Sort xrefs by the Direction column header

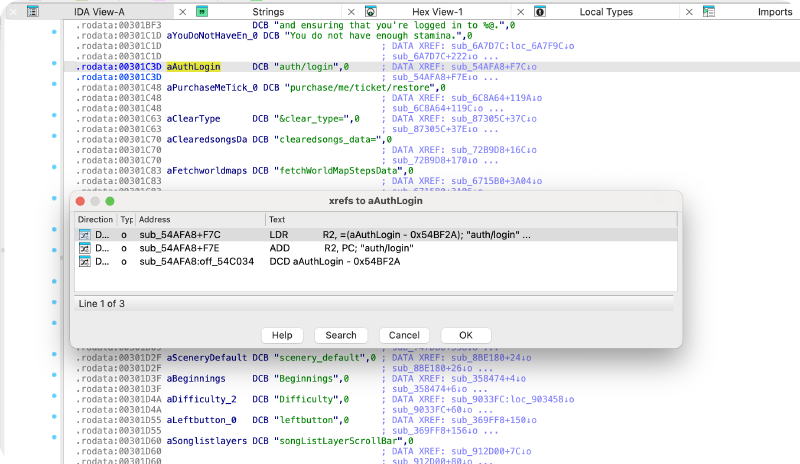click(96, 219)
